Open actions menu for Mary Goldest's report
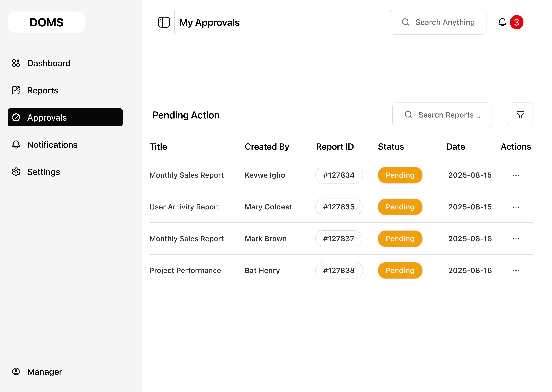 click(x=516, y=207)
